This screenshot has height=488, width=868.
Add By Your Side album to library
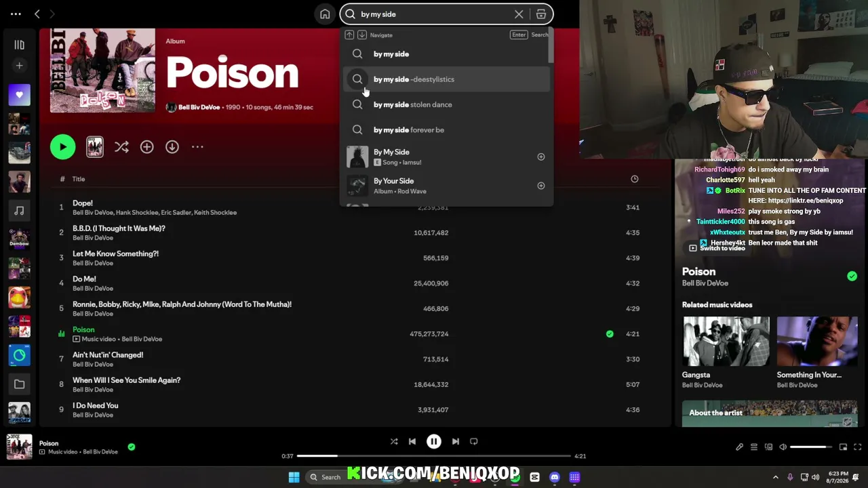541,186
